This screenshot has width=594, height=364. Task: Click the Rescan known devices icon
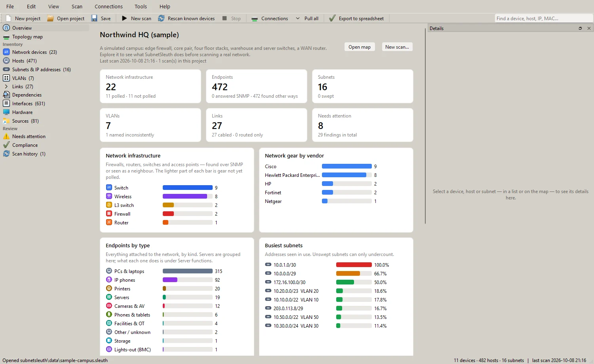point(161,18)
